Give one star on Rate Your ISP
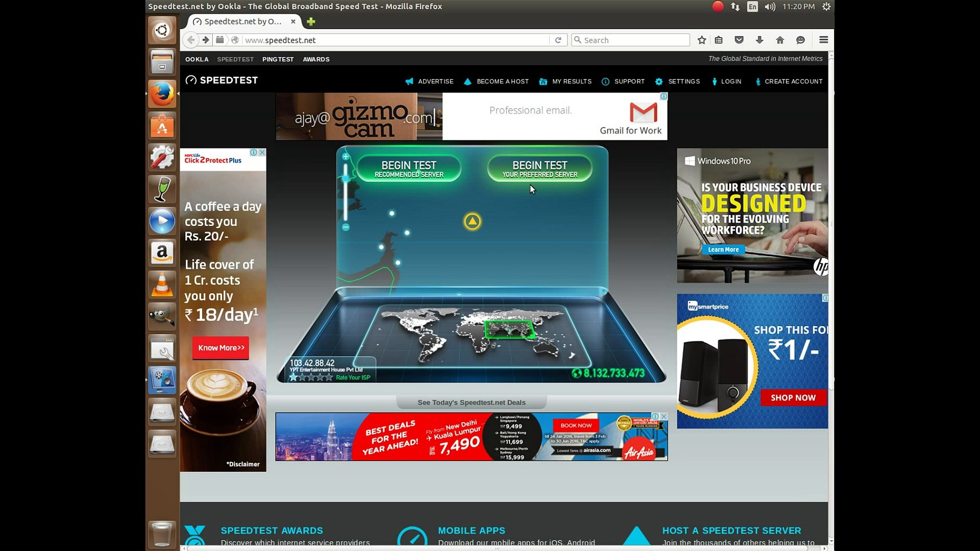 [x=293, y=377]
